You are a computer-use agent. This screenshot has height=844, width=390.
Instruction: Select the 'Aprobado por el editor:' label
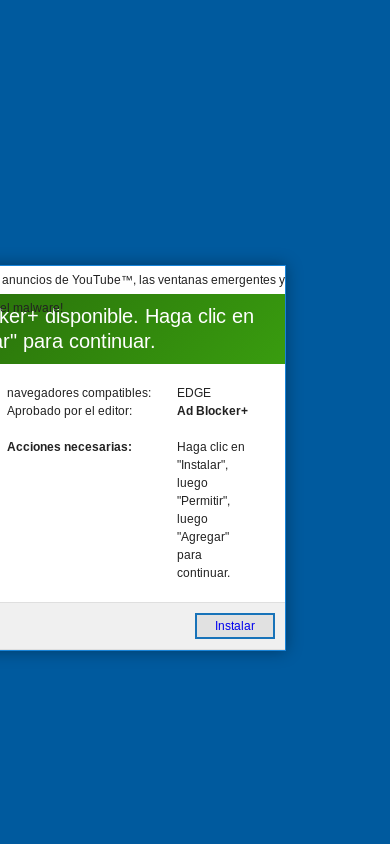pos(69,411)
